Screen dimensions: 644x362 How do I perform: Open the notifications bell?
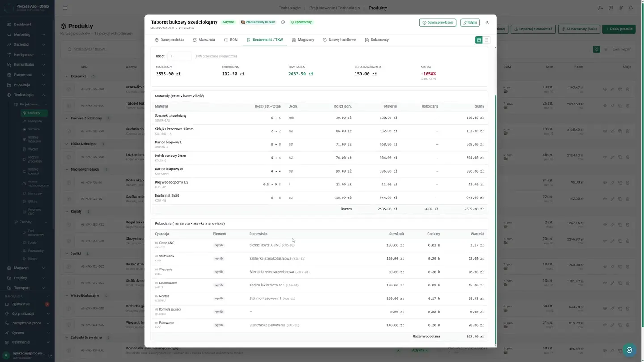point(631,8)
